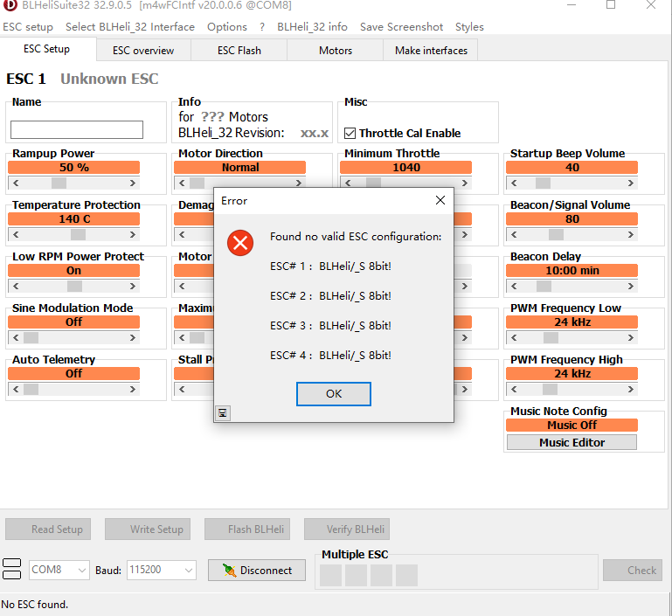Click Motor Direction slider left arrow
Viewport: 672px width, 616px height.
pos(182,183)
